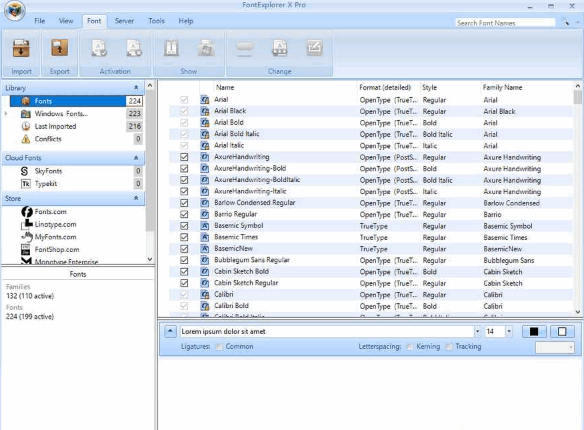Viewport: 584px width, 430px height.
Task: Click the search magnifier icon
Action: [x=566, y=22]
